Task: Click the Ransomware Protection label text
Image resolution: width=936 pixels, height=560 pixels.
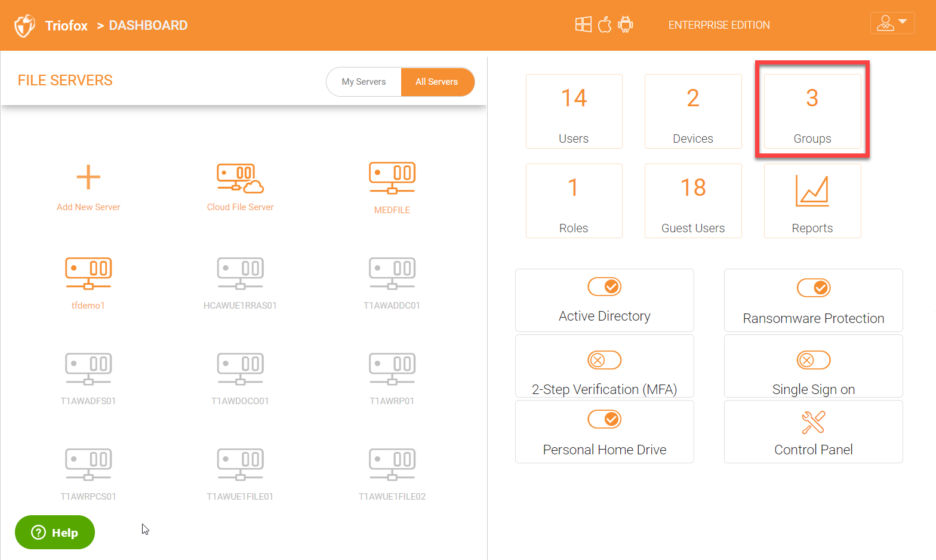Action: click(814, 318)
